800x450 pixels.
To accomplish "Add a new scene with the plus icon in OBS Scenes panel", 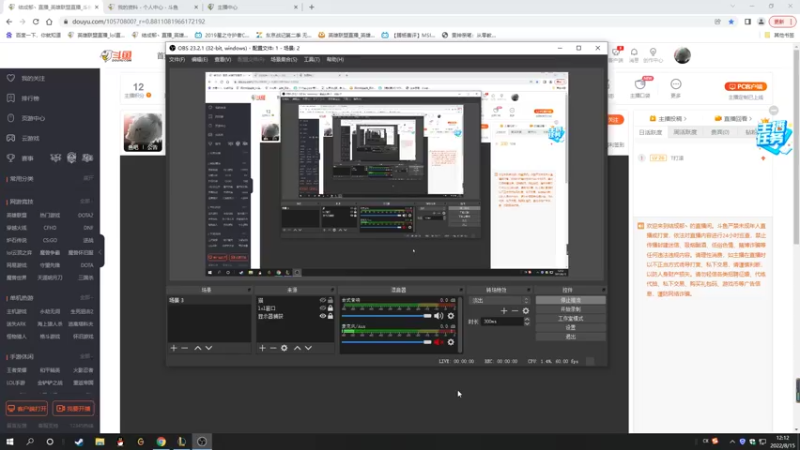I will (x=173, y=348).
